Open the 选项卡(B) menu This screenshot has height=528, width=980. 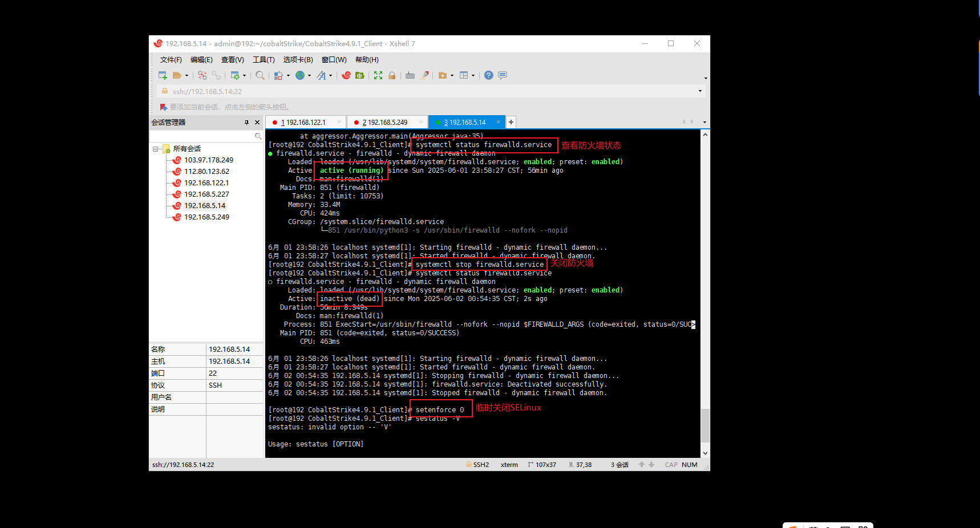click(x=298, y=60)
